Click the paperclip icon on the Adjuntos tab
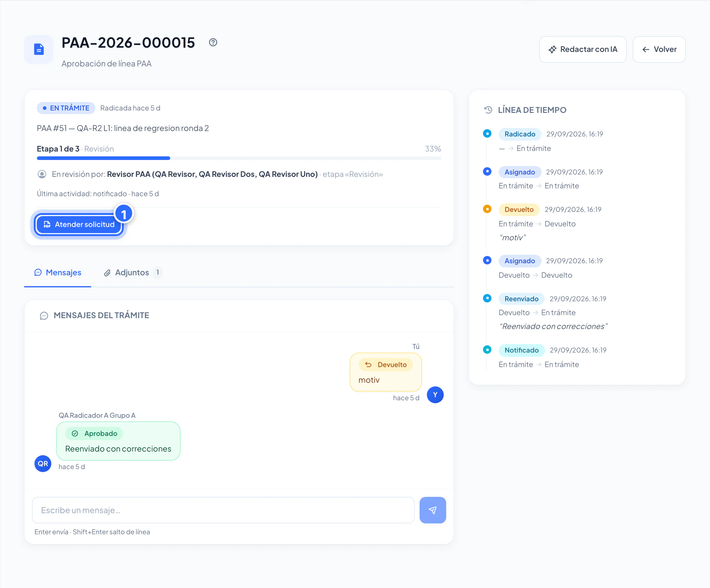Image resolution: width=710 pixels, height=588 pixels. pyautogui.click(x=107, y=273)
